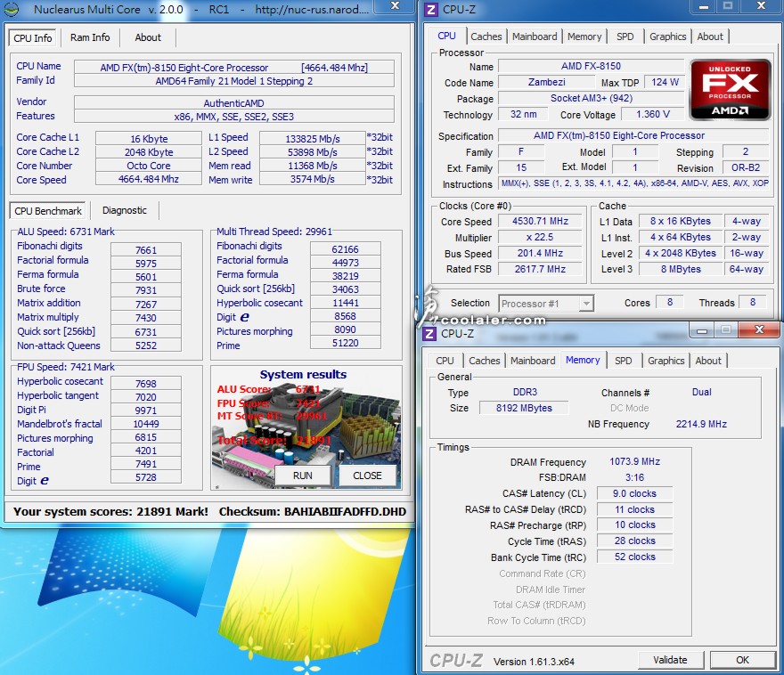Open the Caches tab in the upper CPU-Z window
This screenshot has width=784, height=675.
point(486,37)
